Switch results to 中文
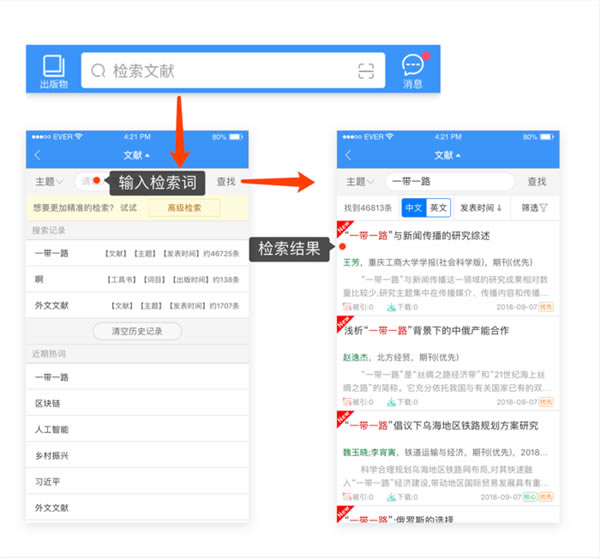Image resolution: width=600 pixels, height=558 pixels. pyautogui.click(x=414, y=208)
